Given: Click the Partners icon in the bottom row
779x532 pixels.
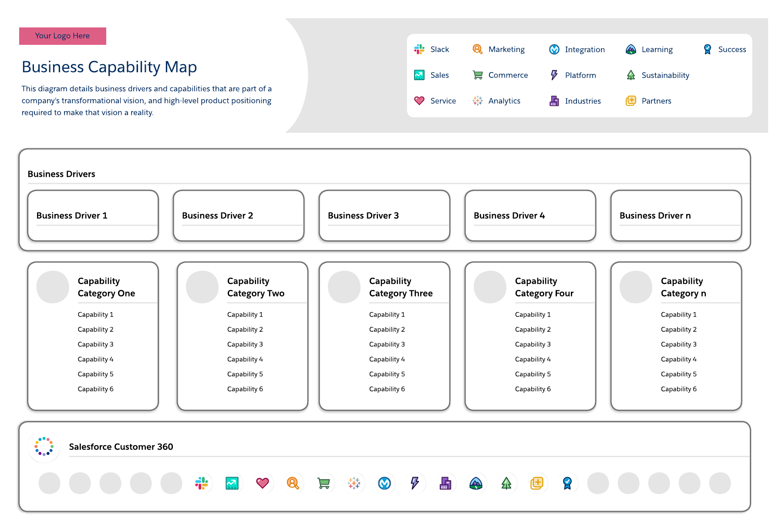Looking at the screenshot, I should [x=537, y=483].
